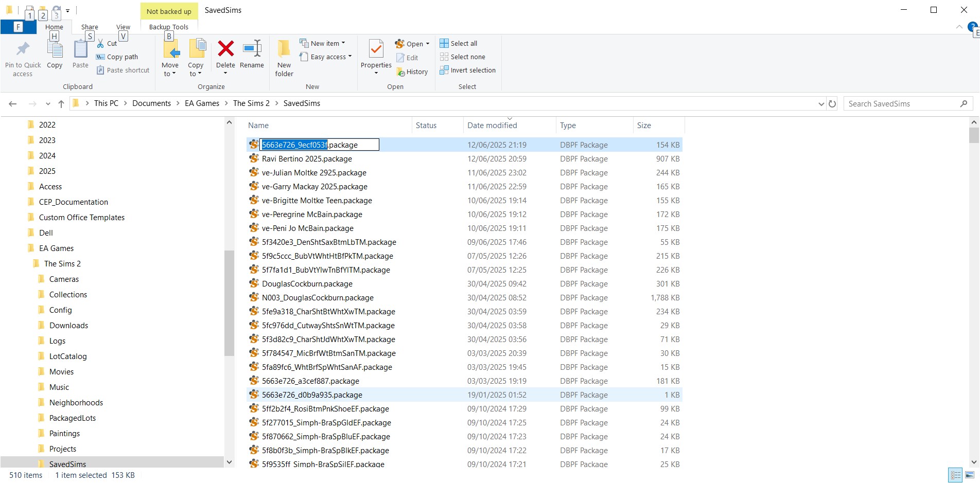Click the Edit command in Open group
This screenshot has height=483, width=980.
coord(407,58)
